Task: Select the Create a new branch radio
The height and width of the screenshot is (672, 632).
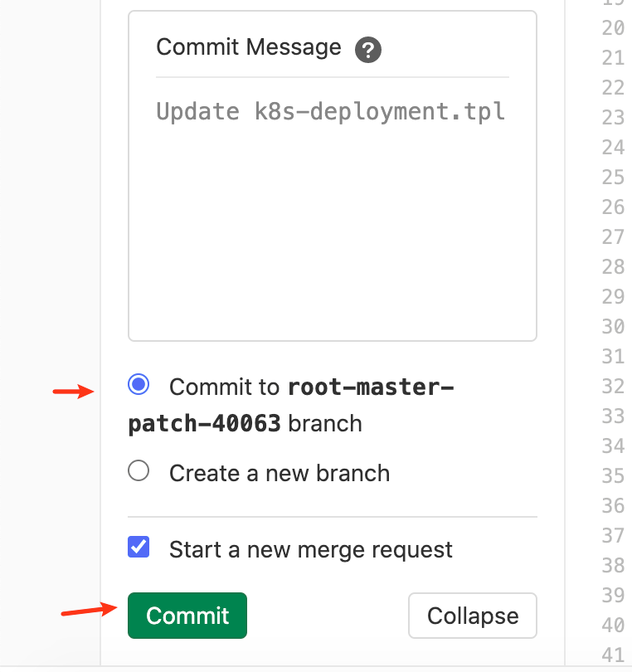Action: (x=139, y=471)
